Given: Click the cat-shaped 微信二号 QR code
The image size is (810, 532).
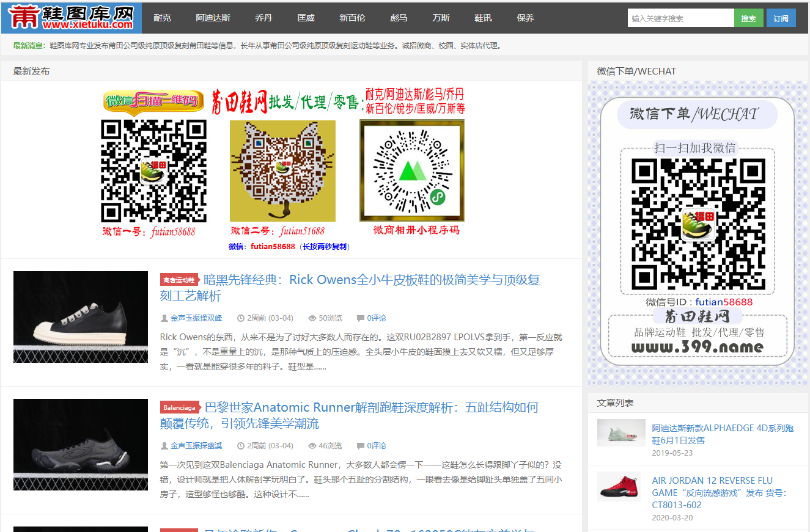Looking at the screenshot, I should [282, 171].
